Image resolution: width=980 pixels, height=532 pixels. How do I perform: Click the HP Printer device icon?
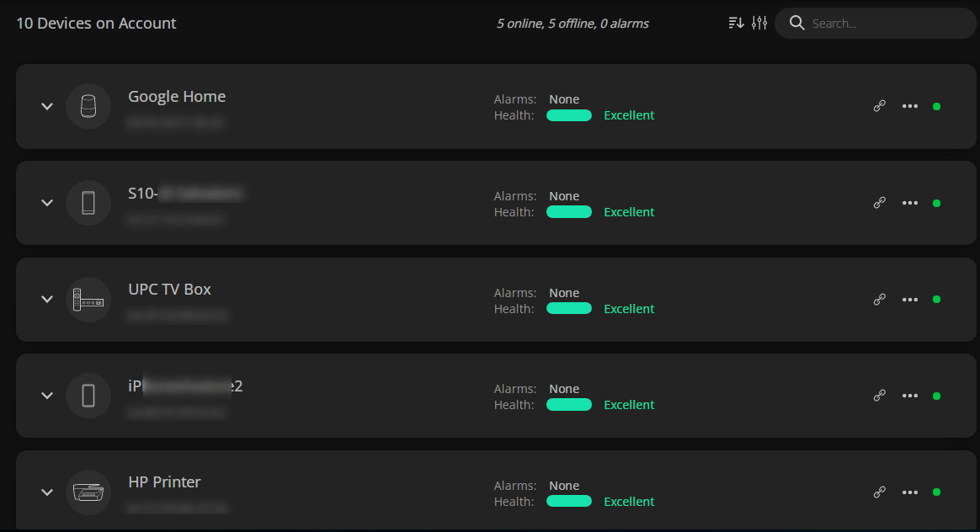coord(88,492)
